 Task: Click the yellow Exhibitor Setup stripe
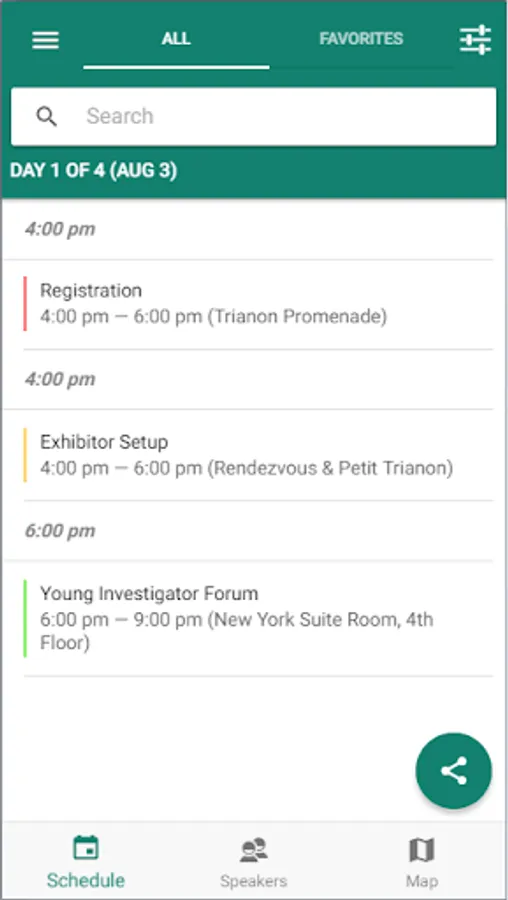pos(25,455)
